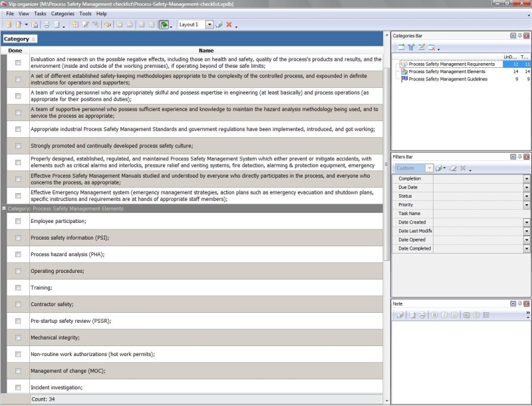The image size is (532, 406).
Task: Click the bulleted list icon in Note panel
Action: click(x=486, y=315)
